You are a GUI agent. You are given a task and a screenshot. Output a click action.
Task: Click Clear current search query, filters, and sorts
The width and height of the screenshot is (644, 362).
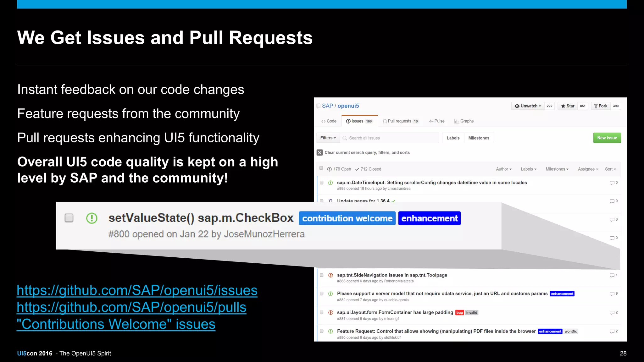(x=363, y=153)
